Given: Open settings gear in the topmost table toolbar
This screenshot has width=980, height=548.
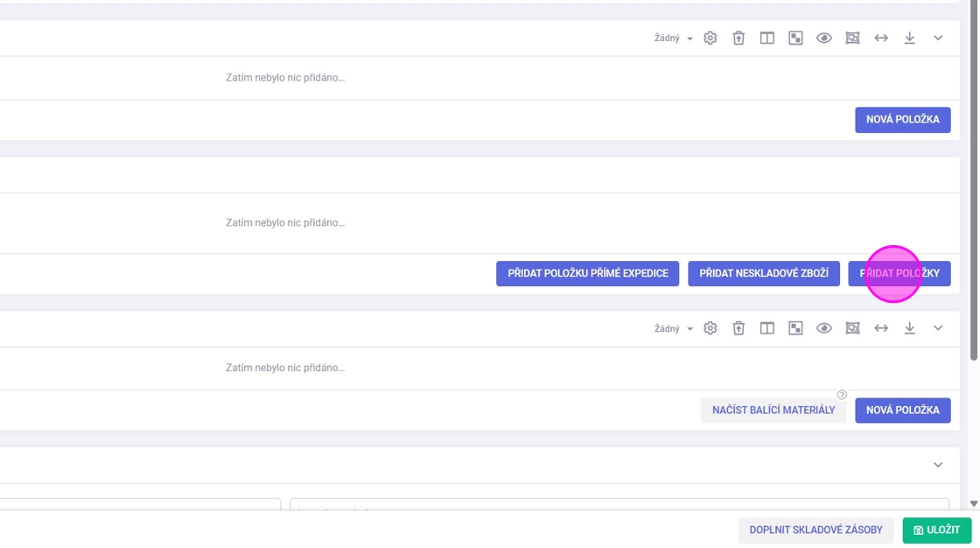Looking at the screenshot, I should [x=710, y=39].
